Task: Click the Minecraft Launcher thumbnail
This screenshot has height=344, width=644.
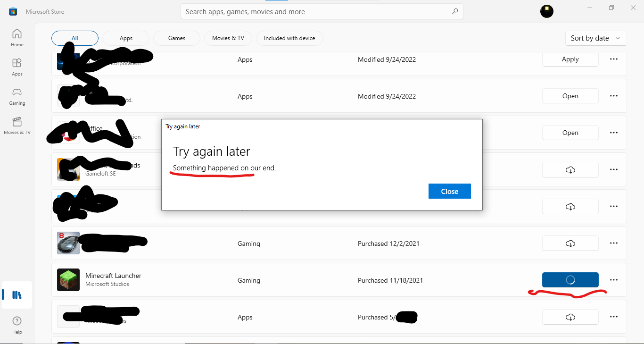Action: point(68,280)
